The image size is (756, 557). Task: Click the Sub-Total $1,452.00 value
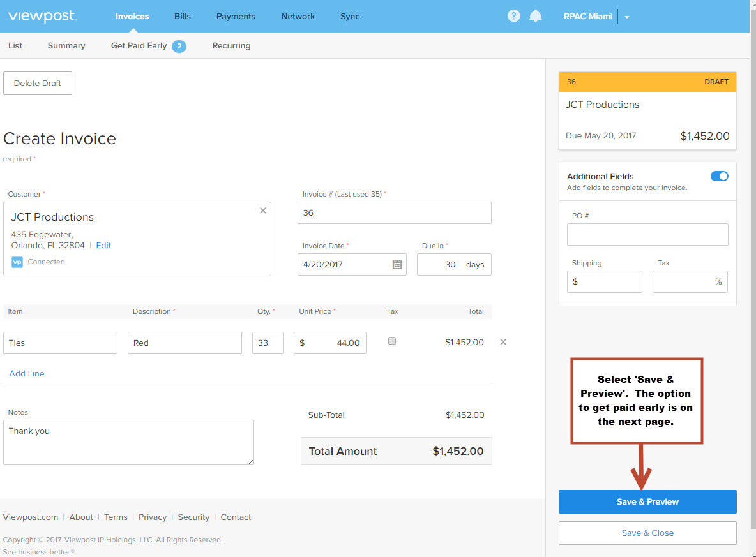pos(465,415)
